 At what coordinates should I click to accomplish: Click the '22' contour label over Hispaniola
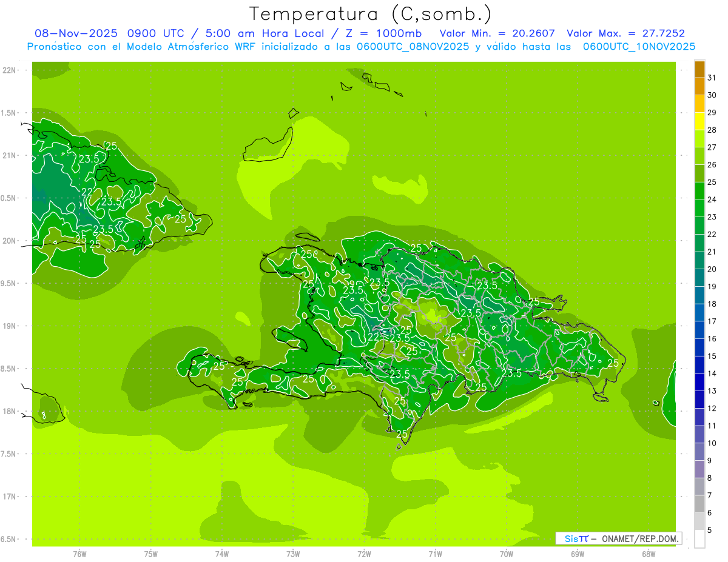point(374,337)
